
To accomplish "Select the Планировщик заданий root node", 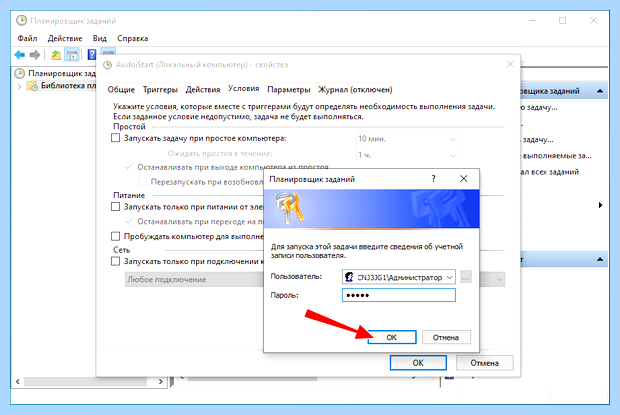I will [x=55, y=74].
